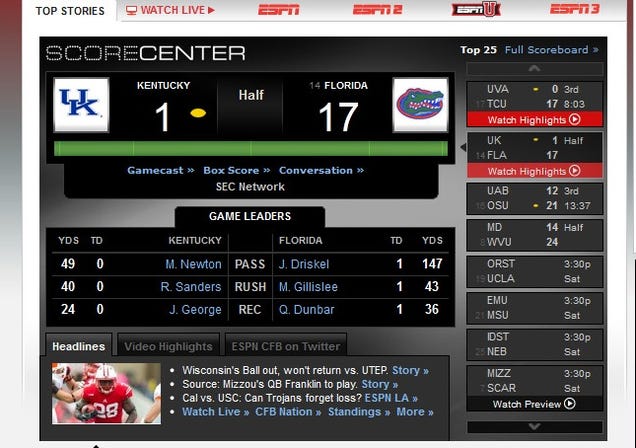The width and height of the screenshot is (636, 448).
Task: Select the Top Stories tab
Action: coord(70,11)
